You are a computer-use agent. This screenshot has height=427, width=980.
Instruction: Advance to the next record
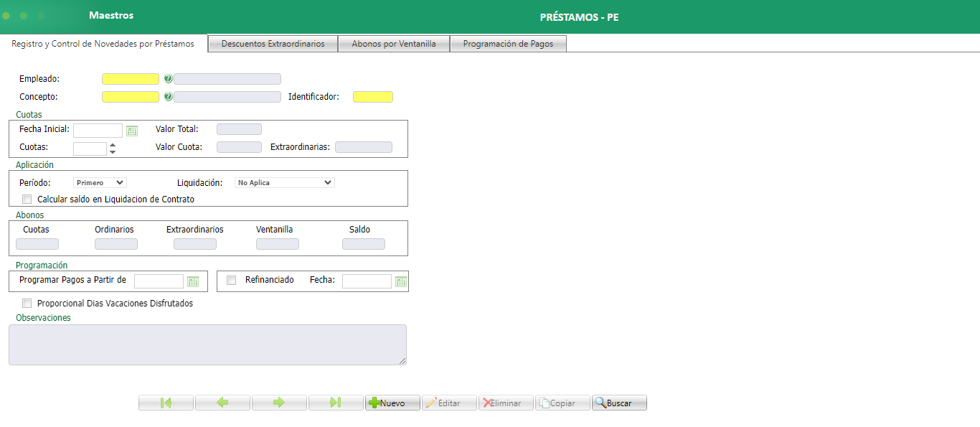pyautogui.click(x=279, y=402)
